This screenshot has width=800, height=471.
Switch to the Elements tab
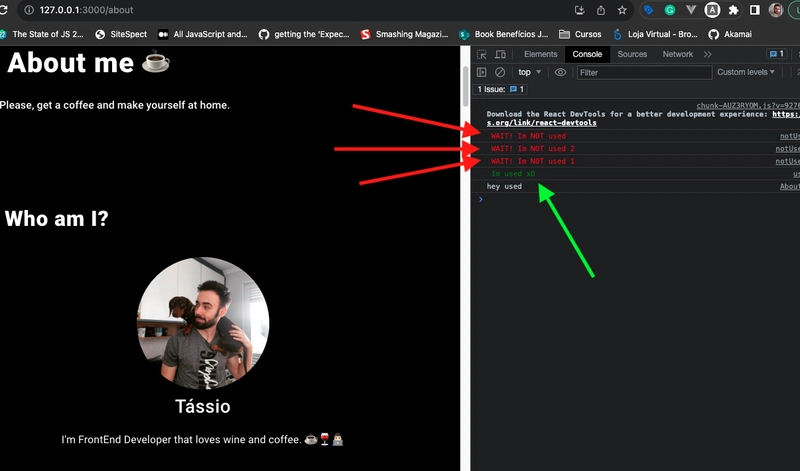click(x=540, y=54)
